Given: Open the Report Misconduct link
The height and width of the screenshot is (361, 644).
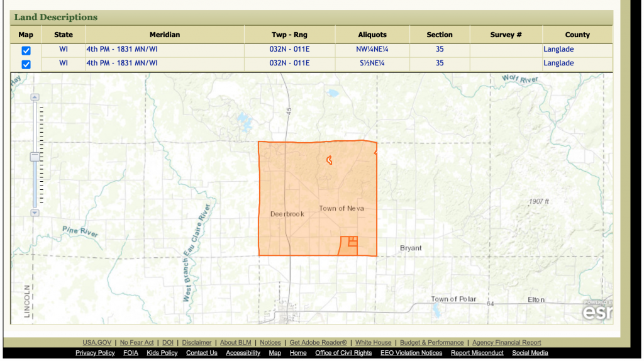Looking at the screenshot, I should click(x=477, y=353).
